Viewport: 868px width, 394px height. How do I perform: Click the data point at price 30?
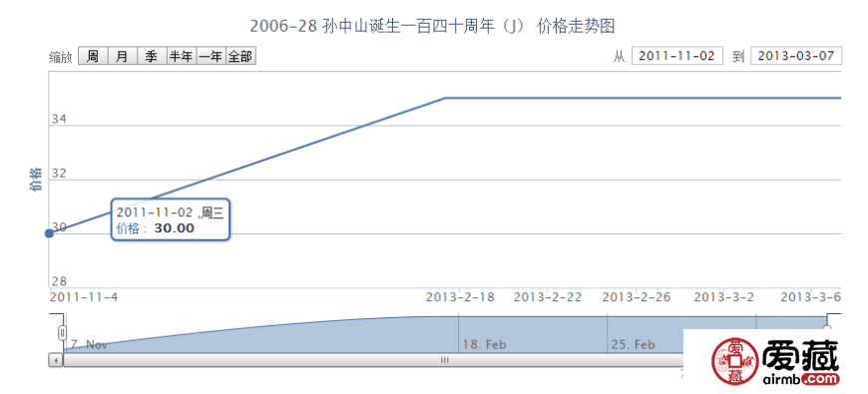[x=49, y=233]
